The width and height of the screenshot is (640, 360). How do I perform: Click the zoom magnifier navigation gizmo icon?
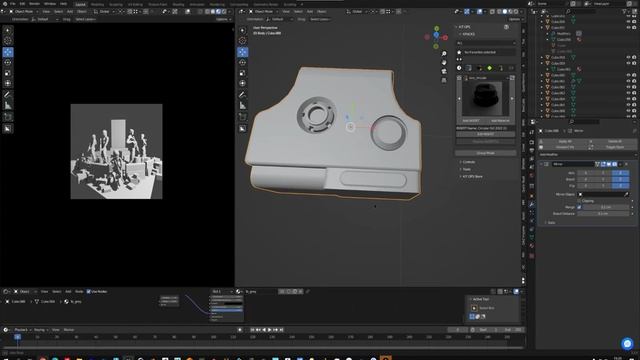point(444,54)
